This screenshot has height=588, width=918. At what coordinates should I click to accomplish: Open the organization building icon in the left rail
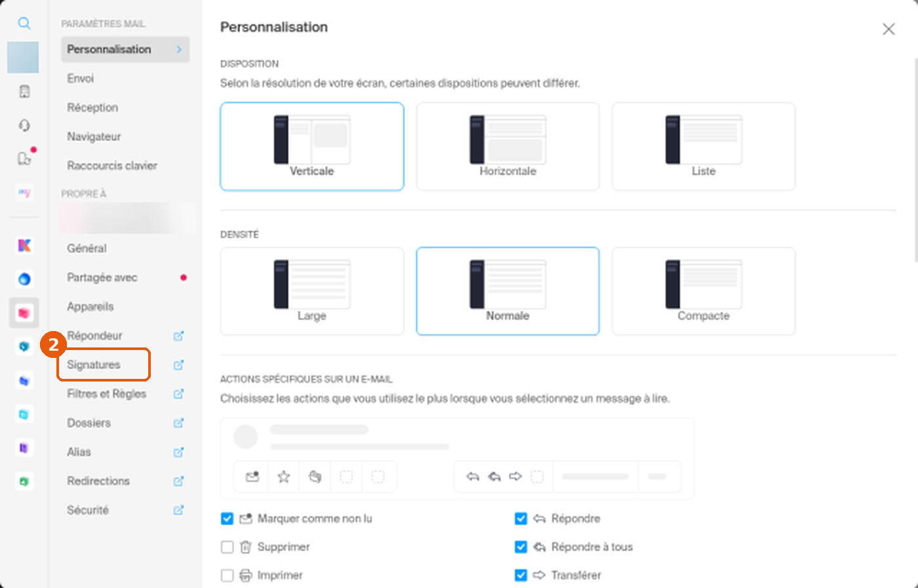24,91
